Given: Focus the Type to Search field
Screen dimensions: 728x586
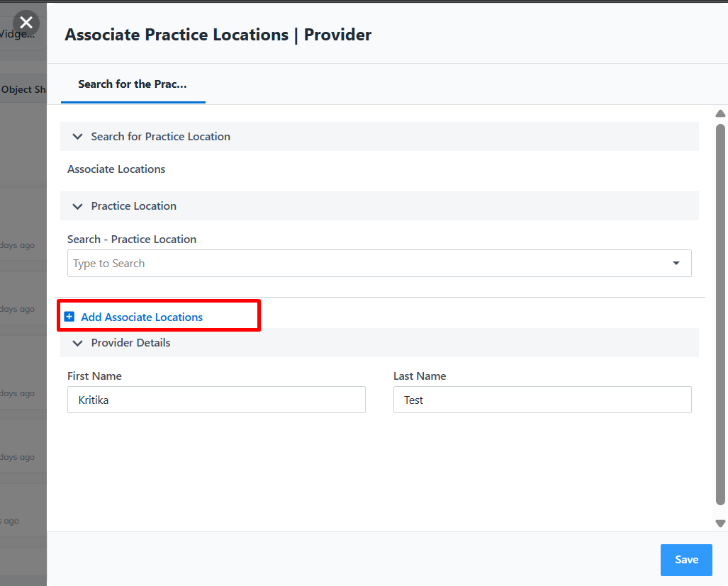Looking at the screenshot, I should [369, 263].
